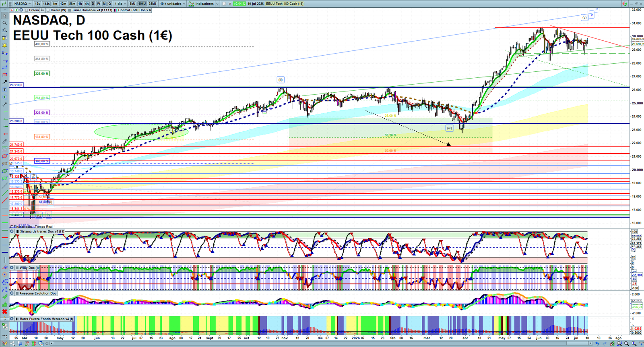
Task: Open the 1 día timeframe dropdown
Action: pos(120,4)
